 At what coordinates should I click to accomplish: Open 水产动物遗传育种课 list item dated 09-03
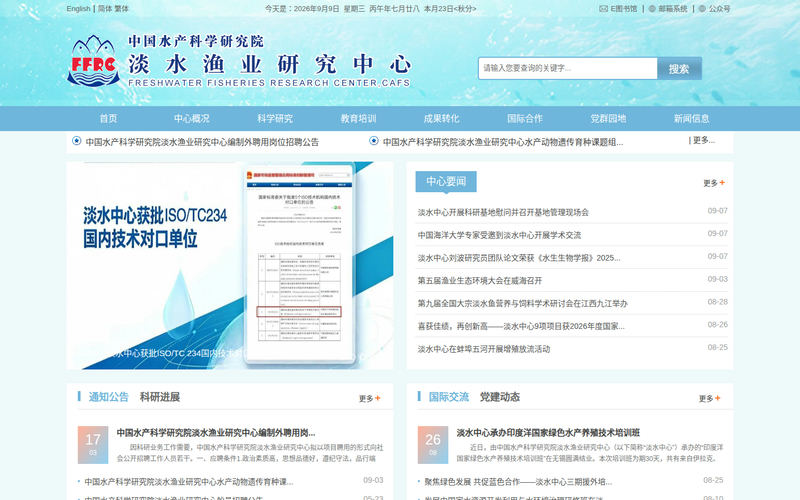(x=189, y=481)
